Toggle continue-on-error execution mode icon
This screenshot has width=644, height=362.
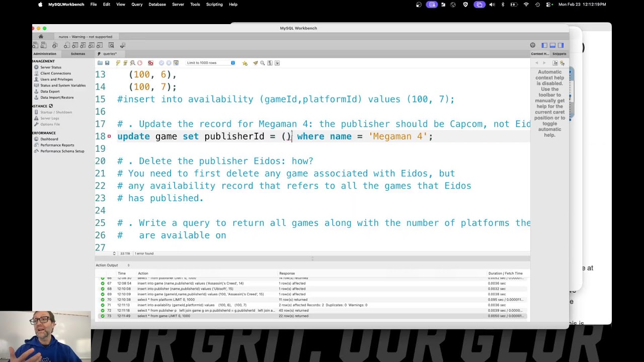coord(150,63)
